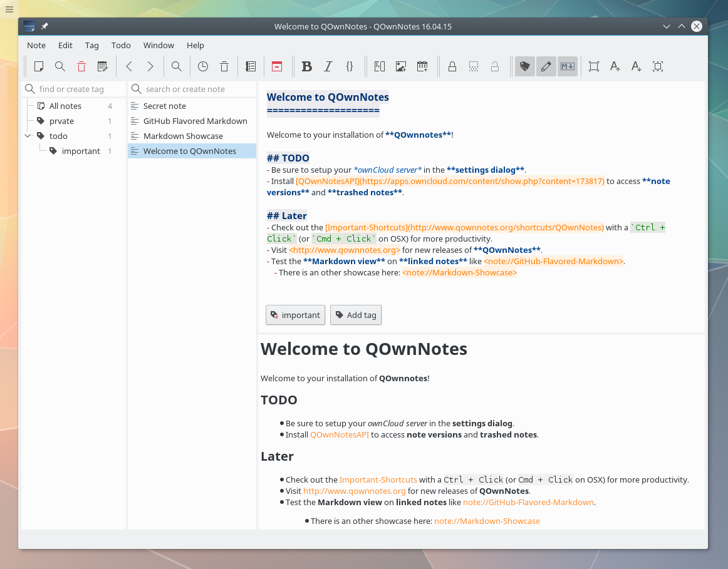Select the todo tag
Screen dimensions: 728x569
(x=58, y=136)
